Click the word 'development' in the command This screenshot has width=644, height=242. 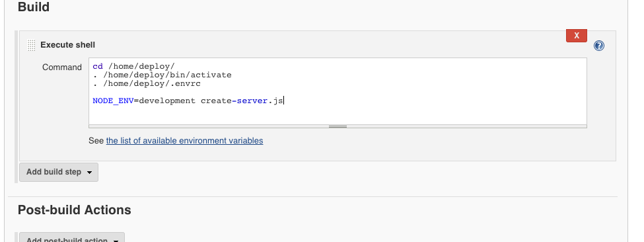pyautogui.click(x=167, y=101)
